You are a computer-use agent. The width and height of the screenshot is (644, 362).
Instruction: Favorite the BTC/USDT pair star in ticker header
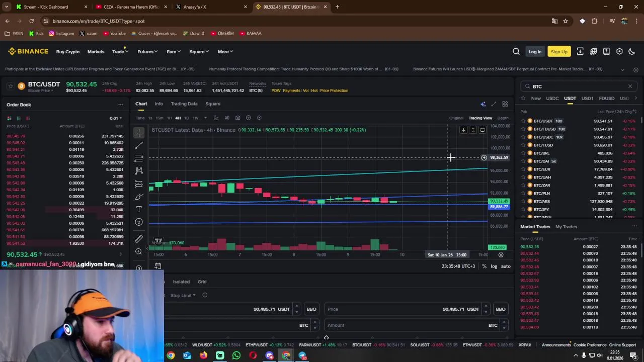coord(10,86)
